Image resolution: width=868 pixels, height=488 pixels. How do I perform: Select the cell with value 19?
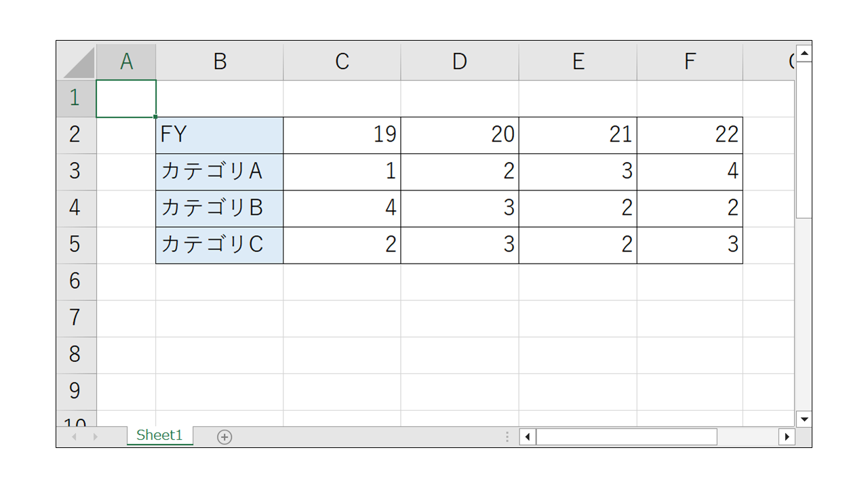(342, 135)
